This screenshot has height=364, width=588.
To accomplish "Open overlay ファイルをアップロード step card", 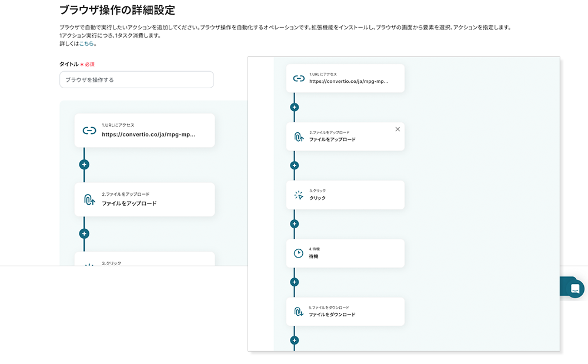I will [345, 136].
